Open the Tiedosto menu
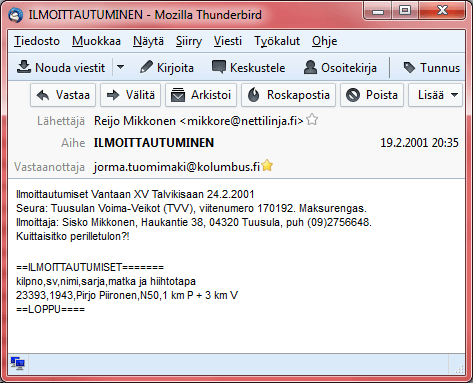The width and height of the screenshot is (473, 383). coord(37,41)
